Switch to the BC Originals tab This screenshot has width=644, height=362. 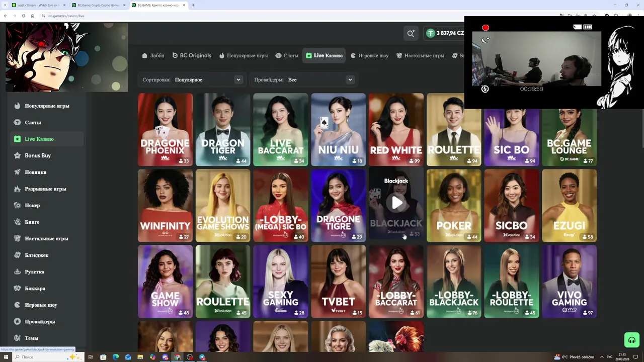point(192,55)
